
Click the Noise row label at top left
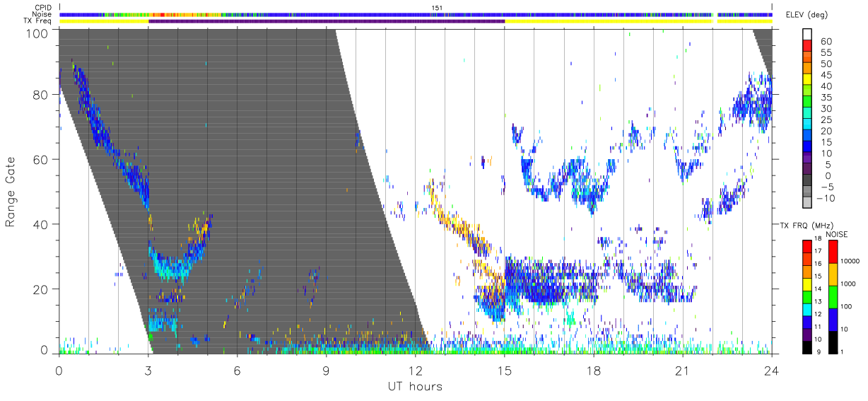click(x=42, y=14)
